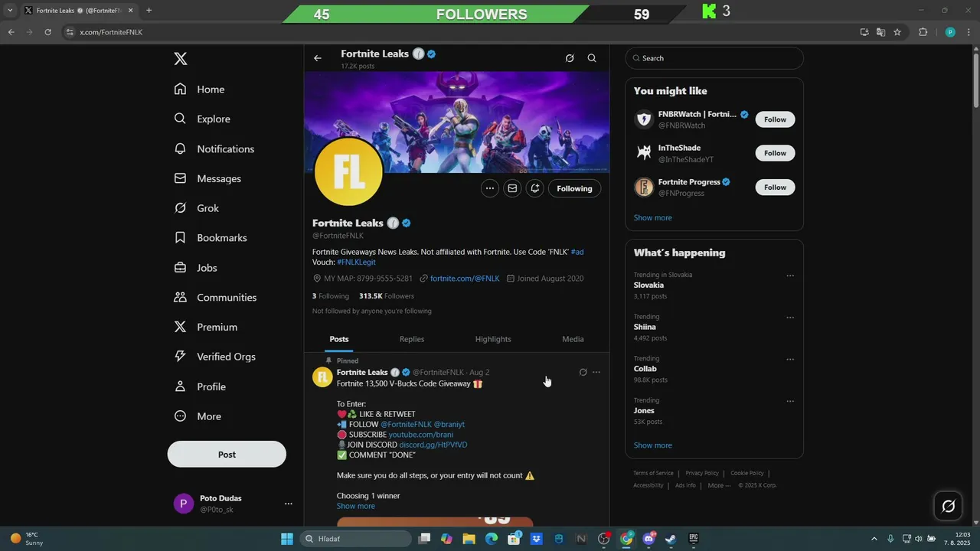Viewport: 980px width, 551px height.
Task: Switch to the Replies tab
Action: (x=412, y=339)
